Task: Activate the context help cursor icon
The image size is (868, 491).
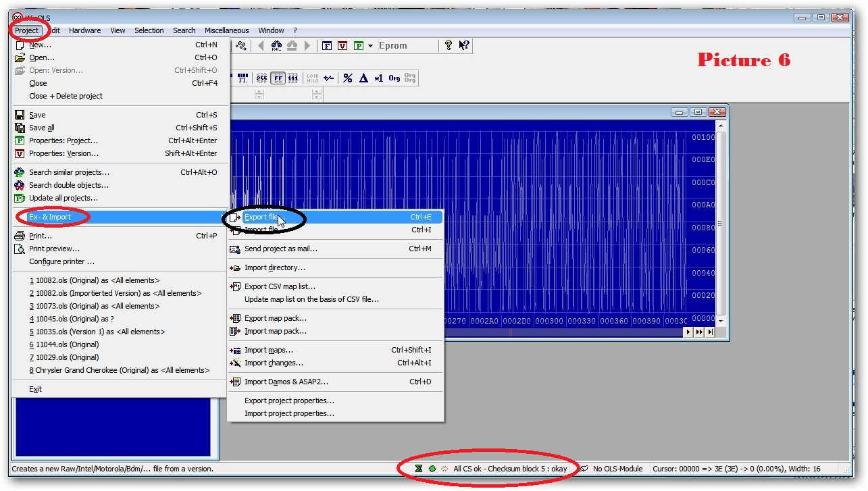Action: 464,45
